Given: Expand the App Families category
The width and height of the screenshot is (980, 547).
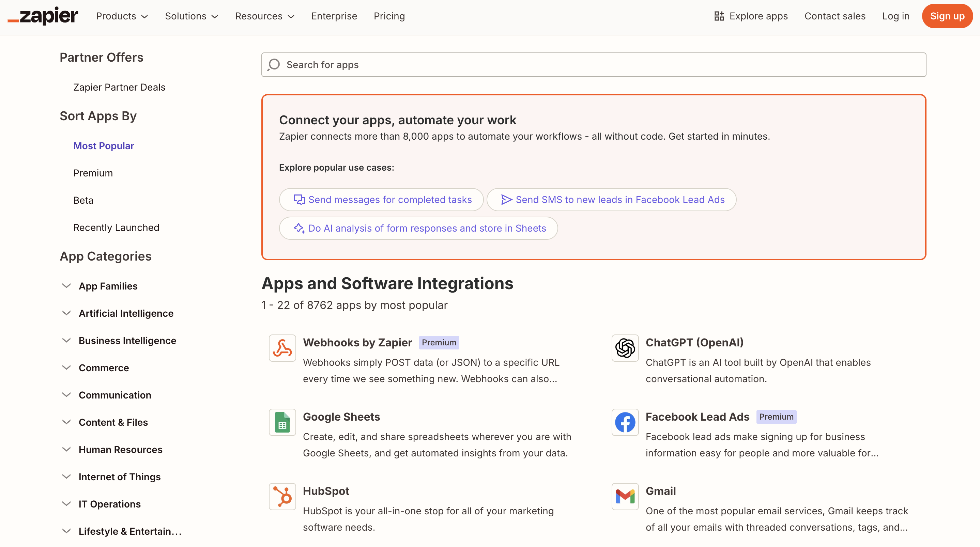Looking at the screenshot, I should tap(66, 286).
